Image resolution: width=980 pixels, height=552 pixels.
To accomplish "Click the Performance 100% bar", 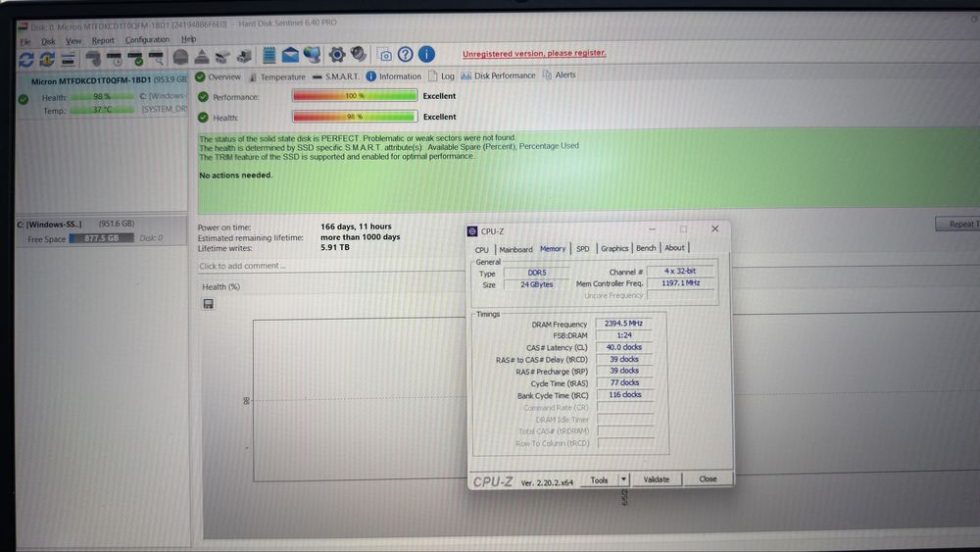I will [355, 96].
